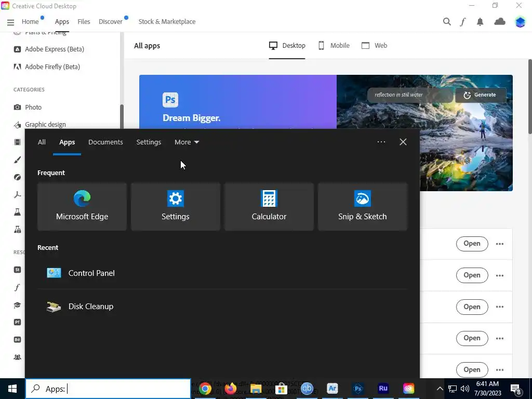
Task: Launch Microsoft Edge from Frequent apps
Action: pyautogui.click(x=82, y=207)
